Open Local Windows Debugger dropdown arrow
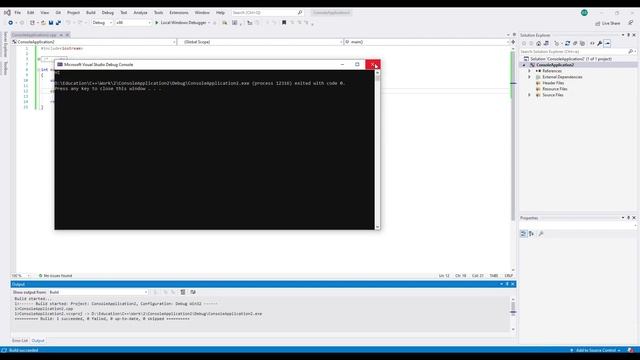640x360 pixels. (209, 23)
